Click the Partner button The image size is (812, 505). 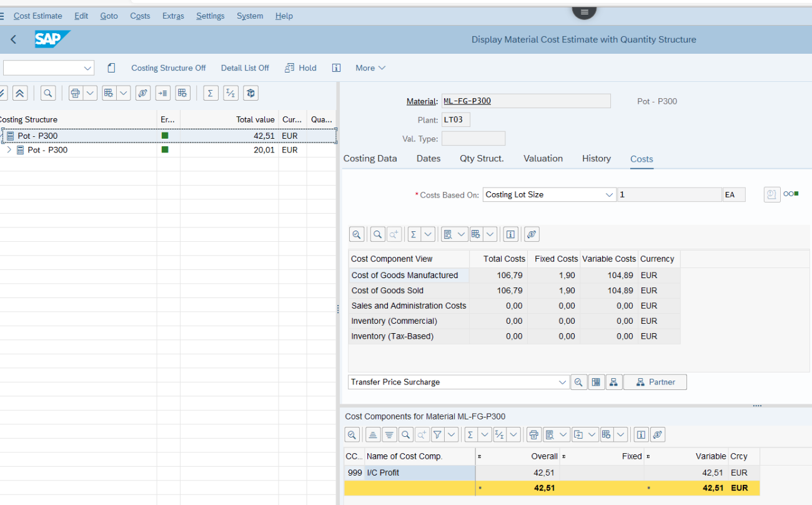click(655, 382)
